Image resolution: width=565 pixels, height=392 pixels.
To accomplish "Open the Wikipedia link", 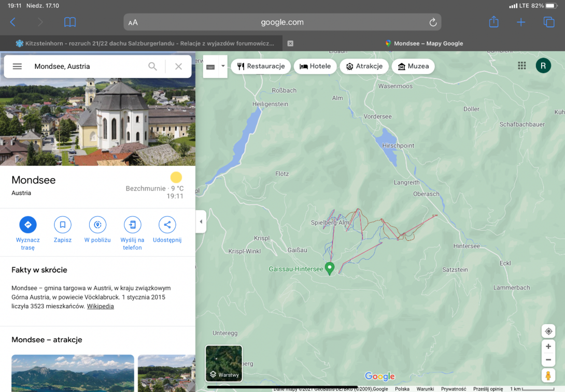I will (100, 307).
